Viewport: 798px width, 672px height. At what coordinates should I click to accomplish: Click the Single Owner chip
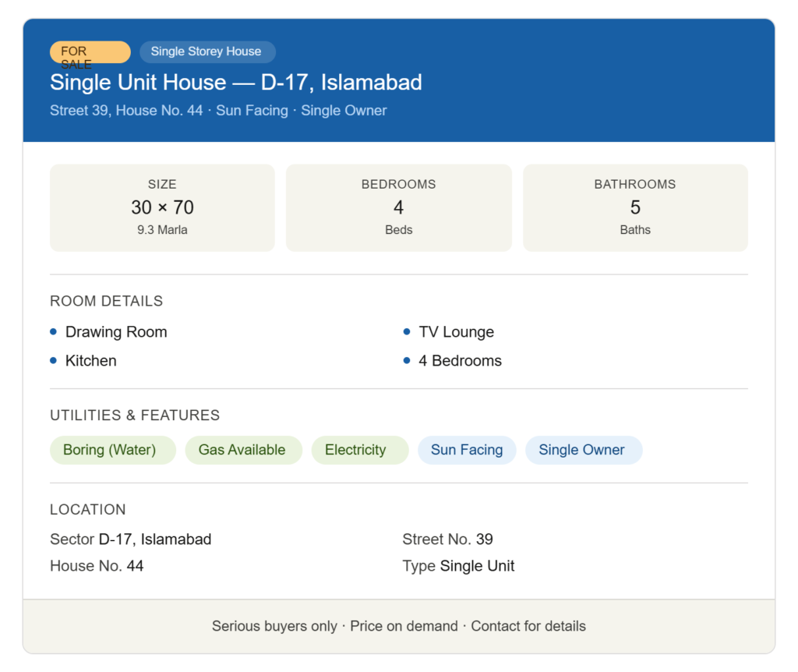coord(584,450)
